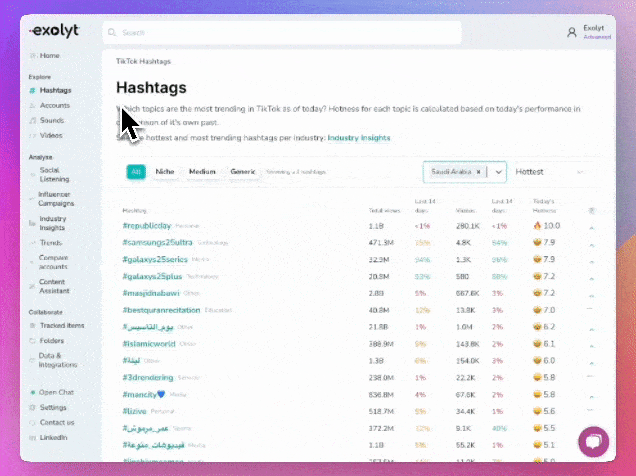Viewport: 636px width, 476px height.
Task: Expand the #samsungs25ultra row chevron
Action: [x=591, y=244]
